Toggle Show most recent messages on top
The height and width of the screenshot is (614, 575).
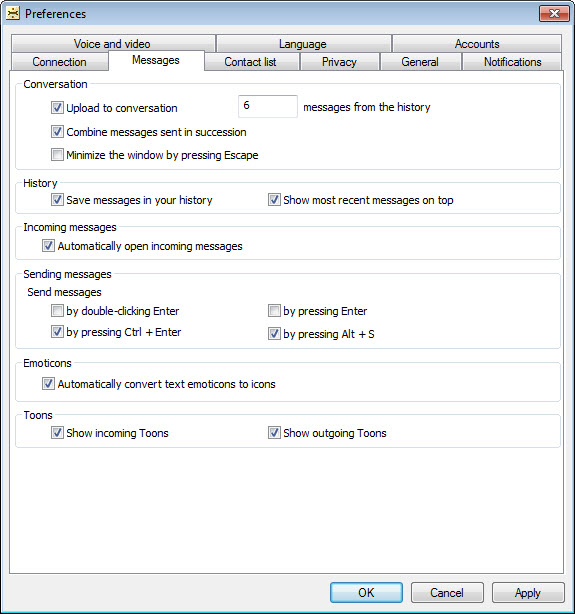click(x=274, y=200)
